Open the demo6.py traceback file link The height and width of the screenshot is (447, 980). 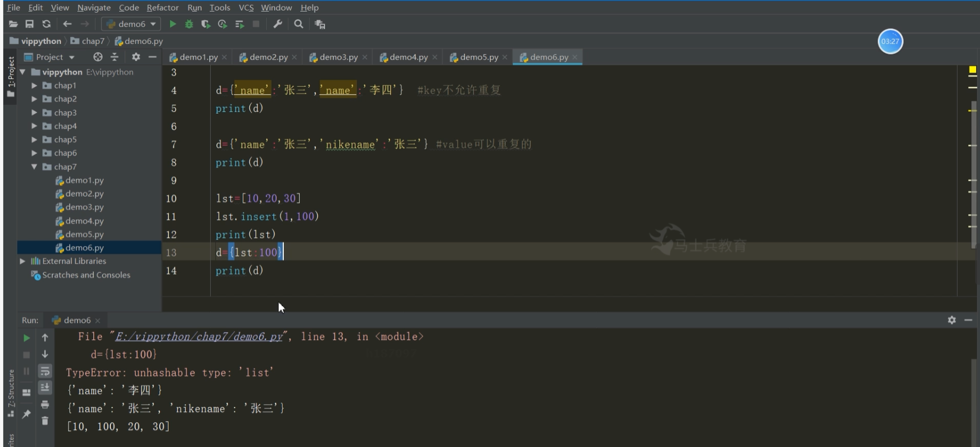tap(198, 337)
